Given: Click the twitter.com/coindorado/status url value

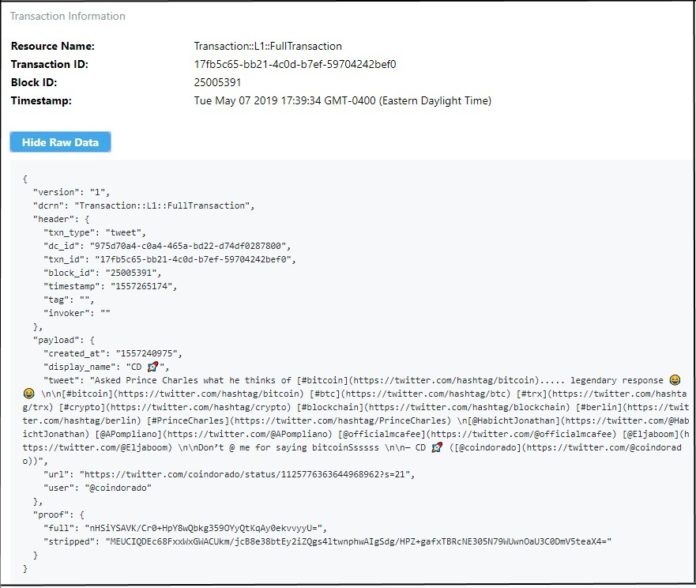Looking at the screenshot, I should (247, 474).
